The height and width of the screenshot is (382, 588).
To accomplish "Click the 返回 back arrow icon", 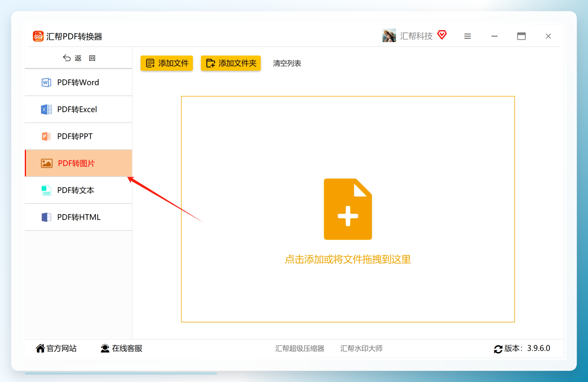I will click(67, 58).
